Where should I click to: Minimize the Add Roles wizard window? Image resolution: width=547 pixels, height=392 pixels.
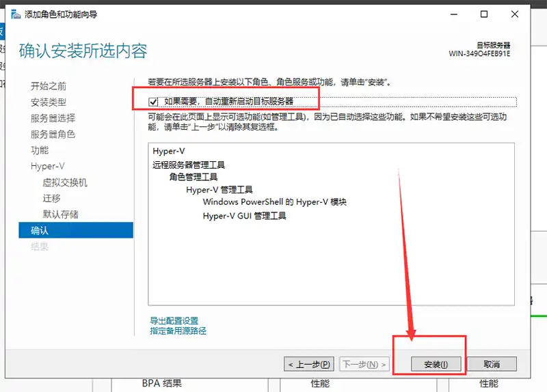451,14
